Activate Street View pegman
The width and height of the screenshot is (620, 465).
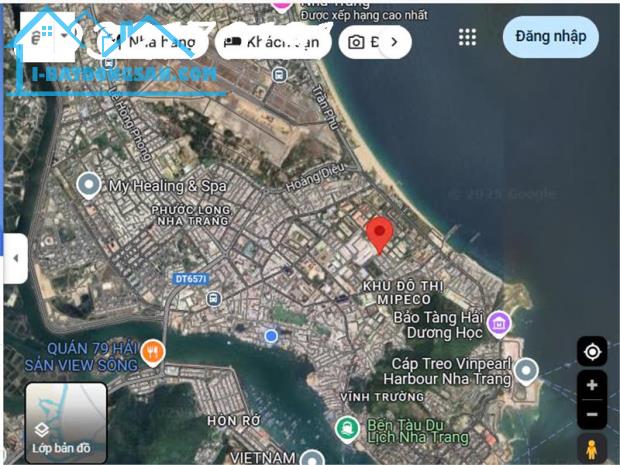(592, 449)
